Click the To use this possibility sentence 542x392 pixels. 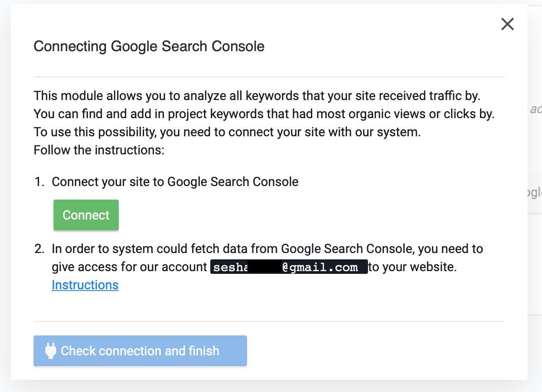[227, 132]
